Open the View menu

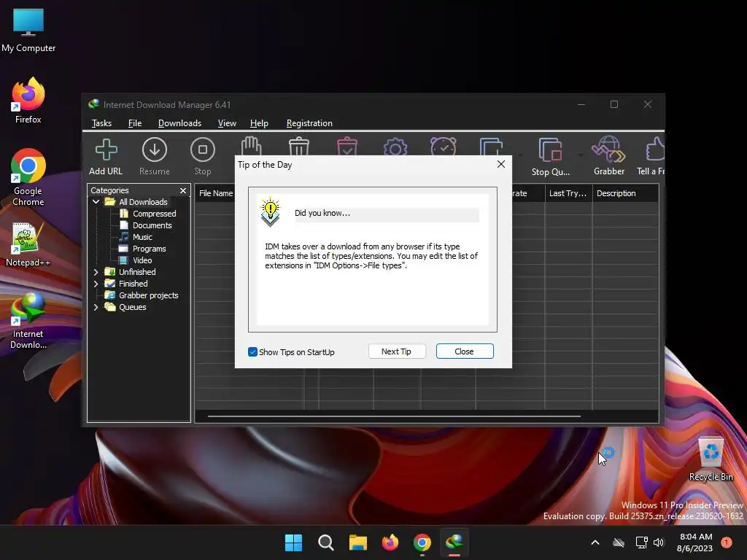pyautogui.click(x=227, y=123)
